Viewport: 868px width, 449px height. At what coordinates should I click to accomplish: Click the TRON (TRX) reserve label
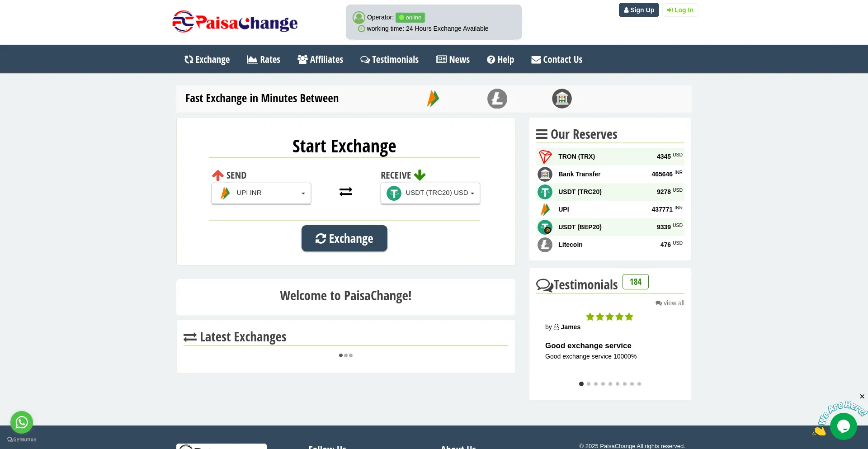pyautogui.click(x=576, y=156)
